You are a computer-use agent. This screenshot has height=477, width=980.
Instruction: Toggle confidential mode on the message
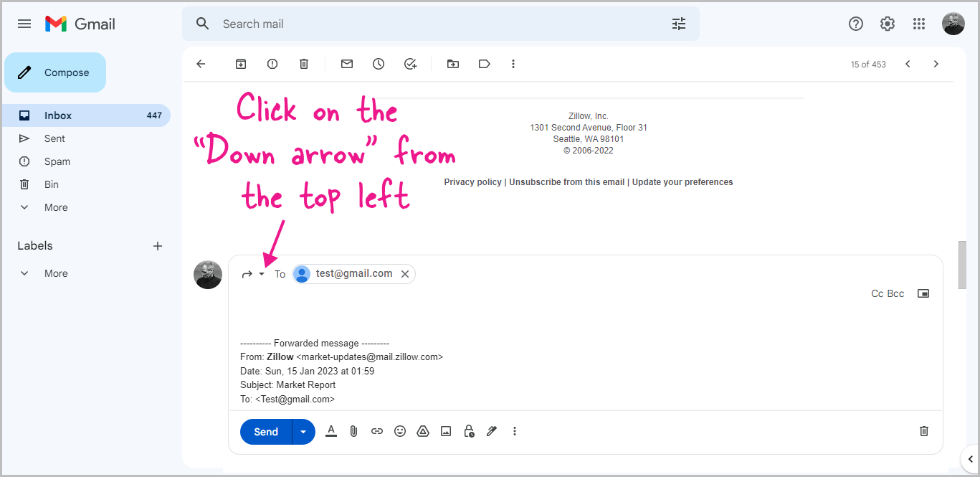(x=468, y=431)
